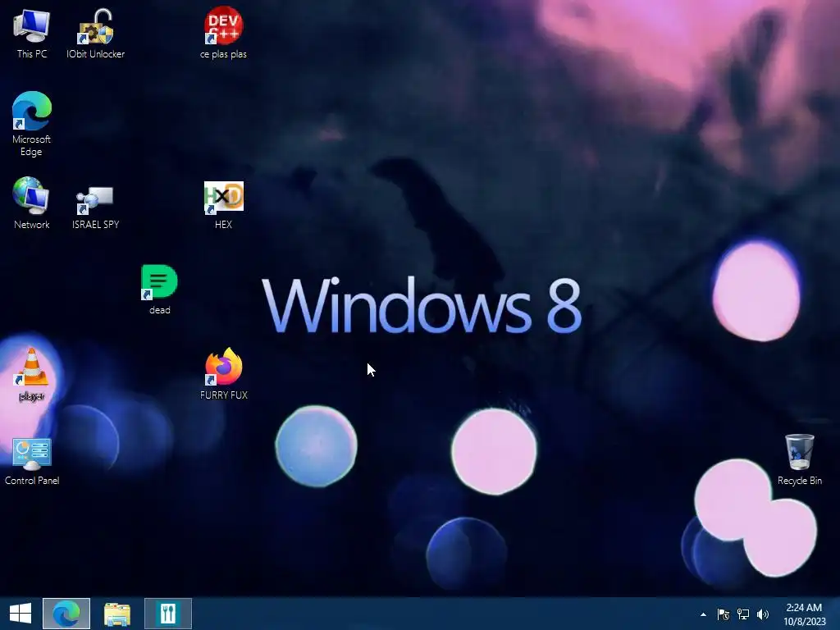Open File Explorer from the taskbar
The image size is (840, 630).
[x=116, y=614]
